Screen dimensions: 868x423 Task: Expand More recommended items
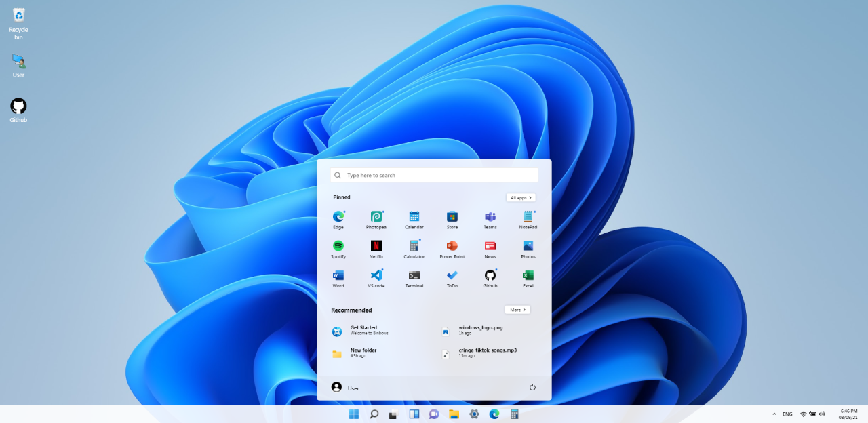coord(517,310)
